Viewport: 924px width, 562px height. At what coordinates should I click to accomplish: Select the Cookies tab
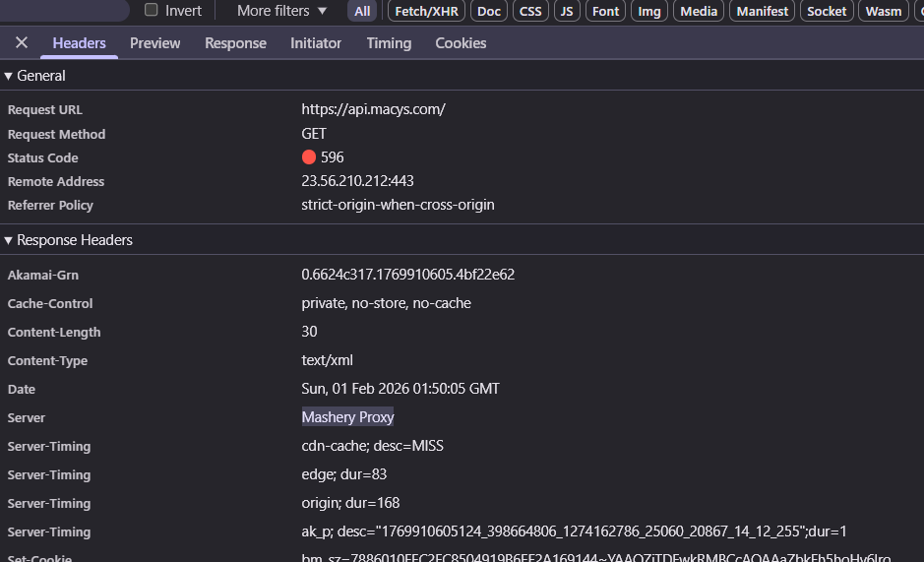pyautogui.click(x=461, y=43)
